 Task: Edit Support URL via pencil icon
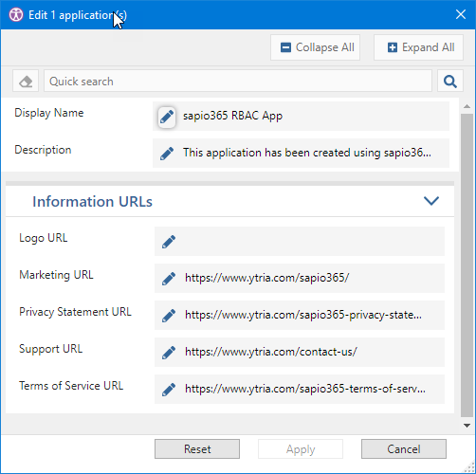(169, 353)
